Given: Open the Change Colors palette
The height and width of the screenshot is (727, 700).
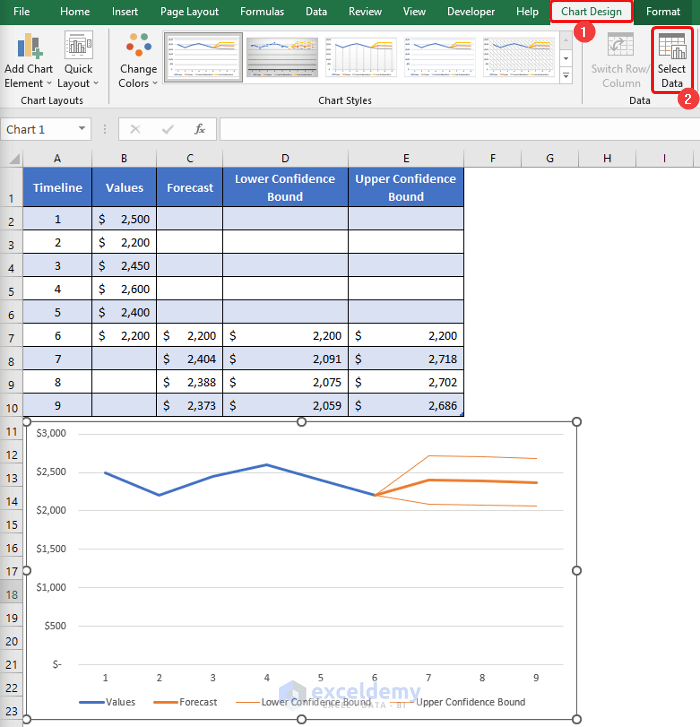Looking at the screenshot, I should click(x=138, y=60).
